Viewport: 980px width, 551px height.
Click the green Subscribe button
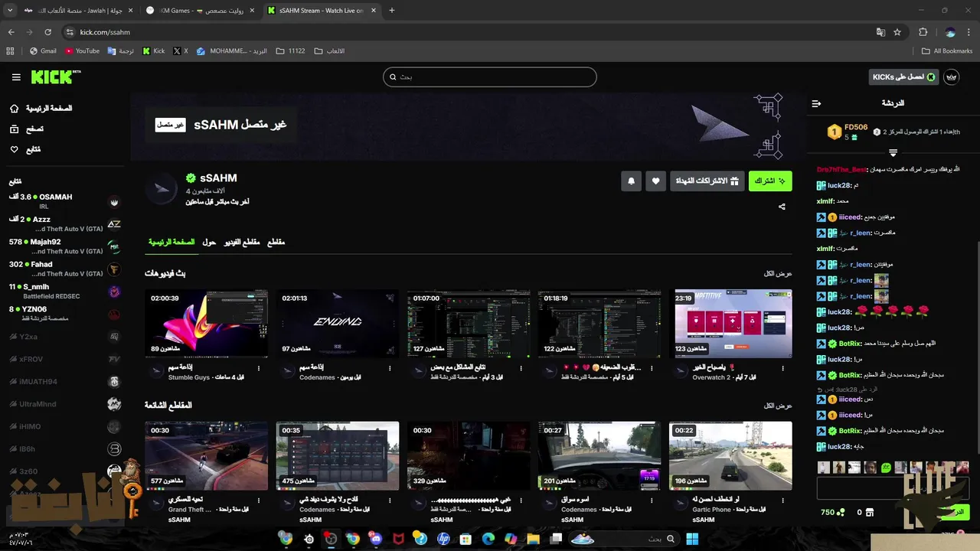point(770,181)
